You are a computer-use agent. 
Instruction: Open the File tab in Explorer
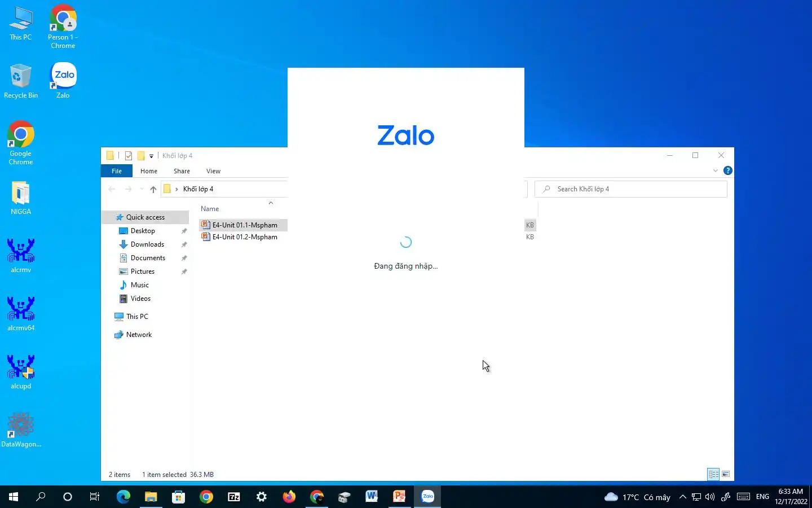(x=117, y=171)
